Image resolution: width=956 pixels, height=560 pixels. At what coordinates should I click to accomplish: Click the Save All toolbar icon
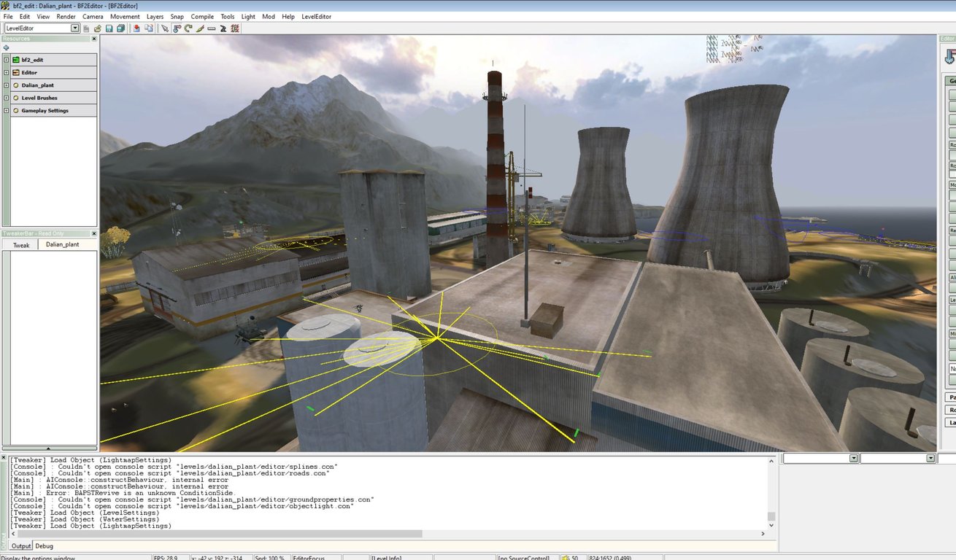click(x=120, y=28)
